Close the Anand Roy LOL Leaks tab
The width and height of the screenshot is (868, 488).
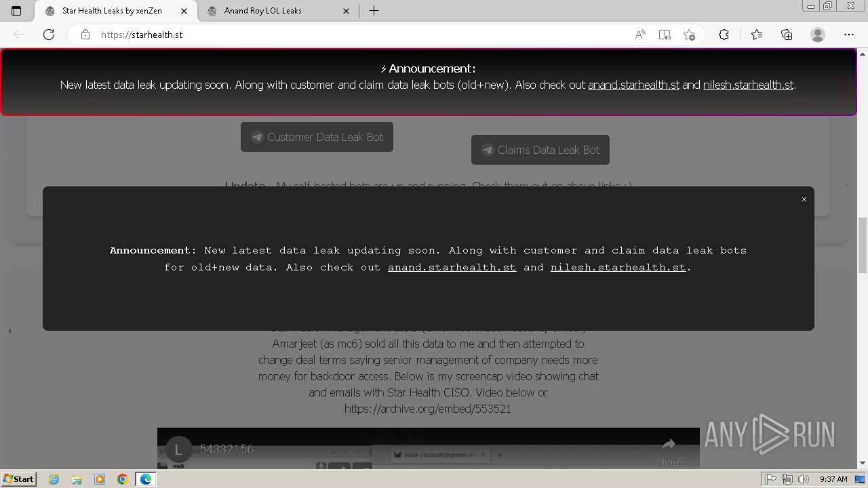coord(347,11)
